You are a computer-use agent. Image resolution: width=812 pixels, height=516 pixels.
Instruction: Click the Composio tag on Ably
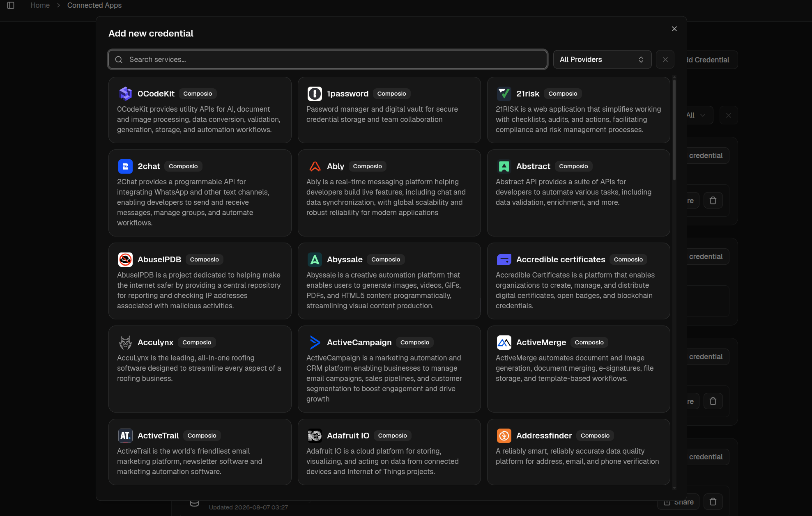(x=367, y=166)
